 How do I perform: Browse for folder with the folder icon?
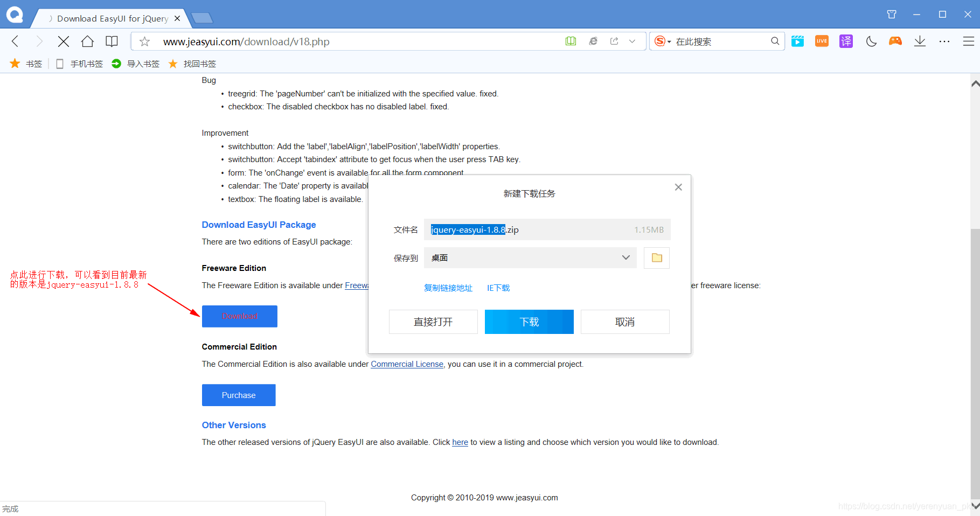point(657,257)
